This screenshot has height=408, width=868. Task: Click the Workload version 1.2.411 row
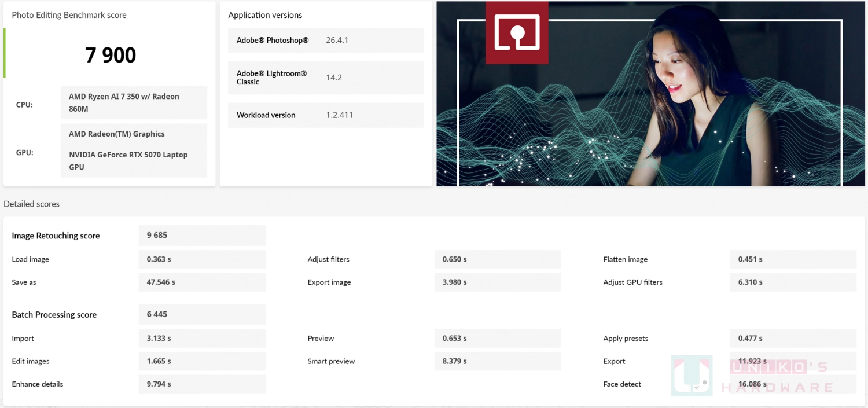(x=326, y=115)
